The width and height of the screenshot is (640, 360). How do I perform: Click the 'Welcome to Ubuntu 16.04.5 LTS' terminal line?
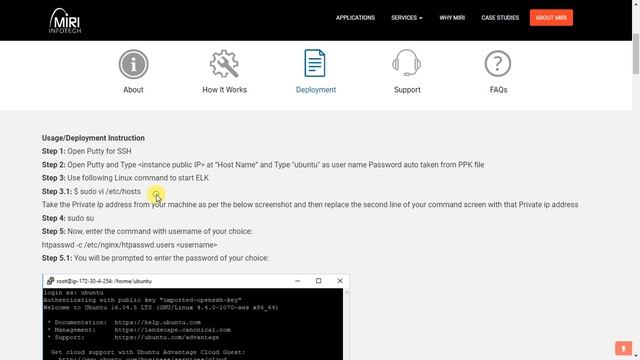(x=161, y=307)
